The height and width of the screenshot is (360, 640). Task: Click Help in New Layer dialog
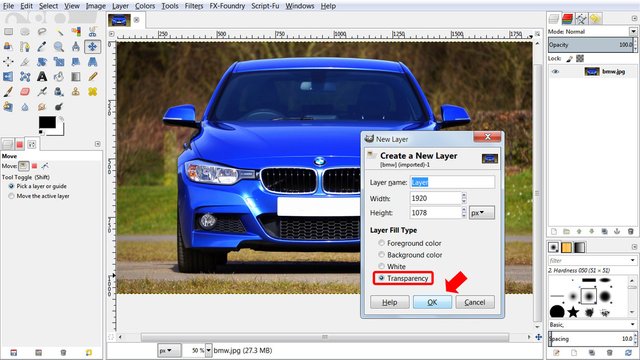(x=389, y=302)
